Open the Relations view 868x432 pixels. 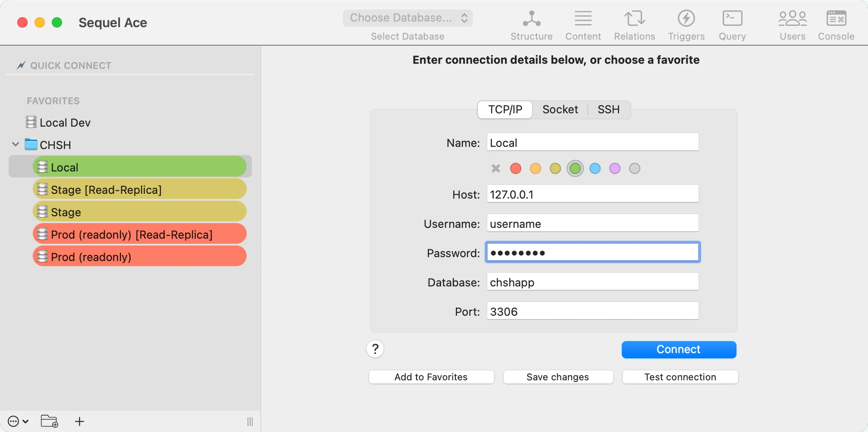coord(634,25)
